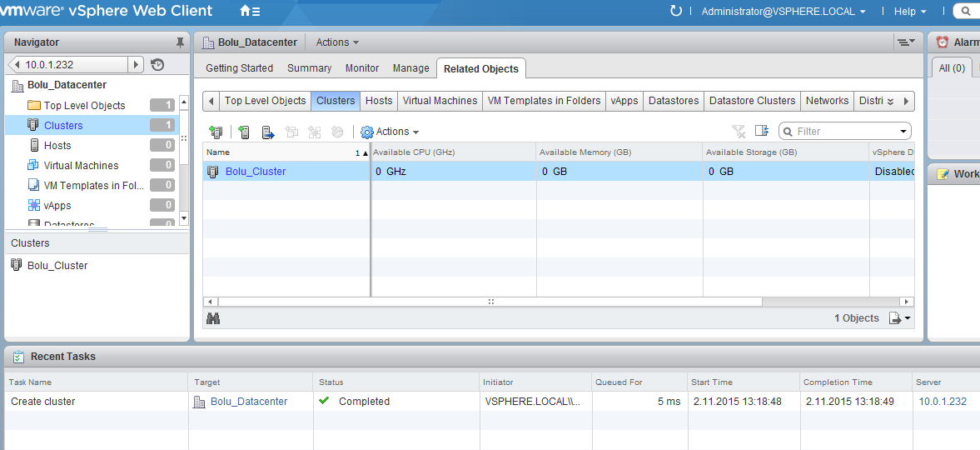Viewport: 980px width, 450px height.
Task: Select Top Level Objects in Navigator list
Action: (x=84, y=106)
